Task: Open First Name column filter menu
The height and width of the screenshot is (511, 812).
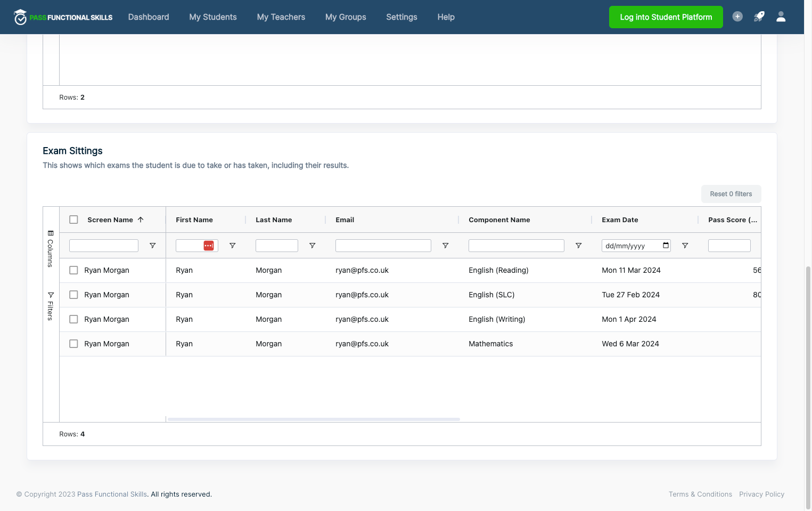Action: (233, 246)
